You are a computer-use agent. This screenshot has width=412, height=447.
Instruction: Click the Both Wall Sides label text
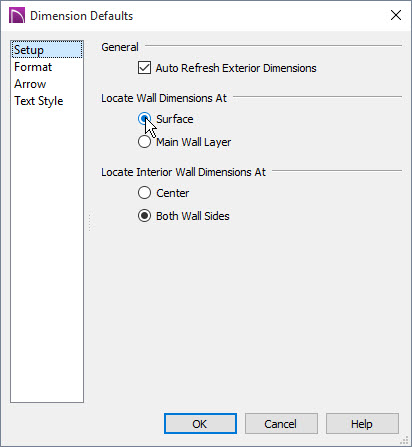pyautogui.click(x=193, y=216)
